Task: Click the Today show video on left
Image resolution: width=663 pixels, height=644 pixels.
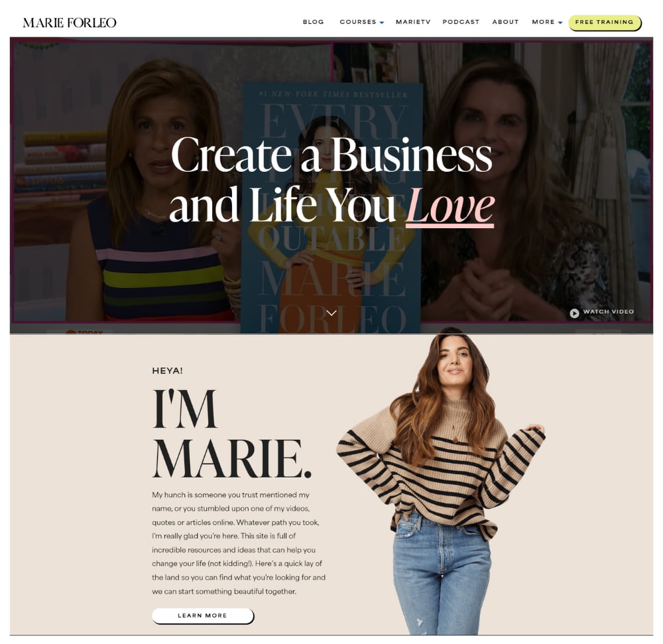Action: pos(125,181)
